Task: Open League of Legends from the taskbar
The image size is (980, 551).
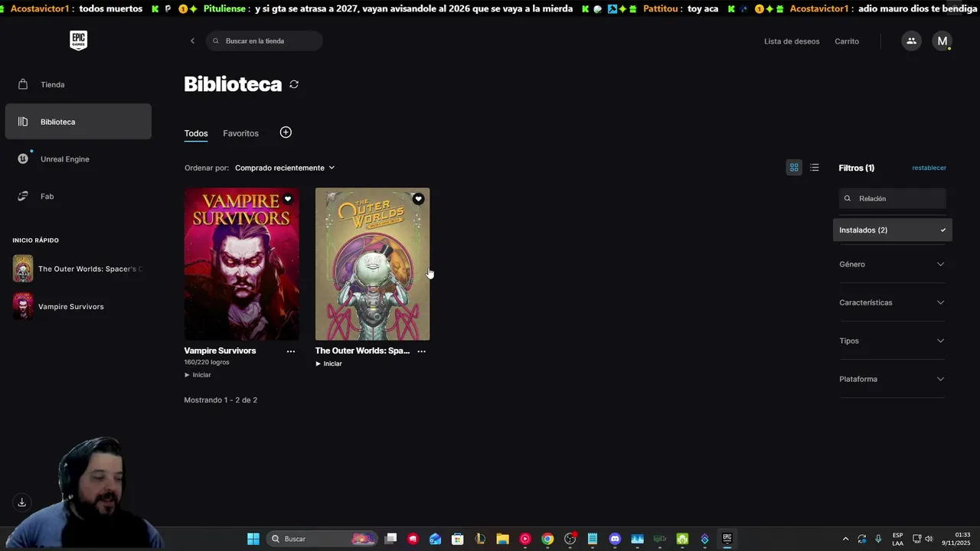Action: point(480,539)
